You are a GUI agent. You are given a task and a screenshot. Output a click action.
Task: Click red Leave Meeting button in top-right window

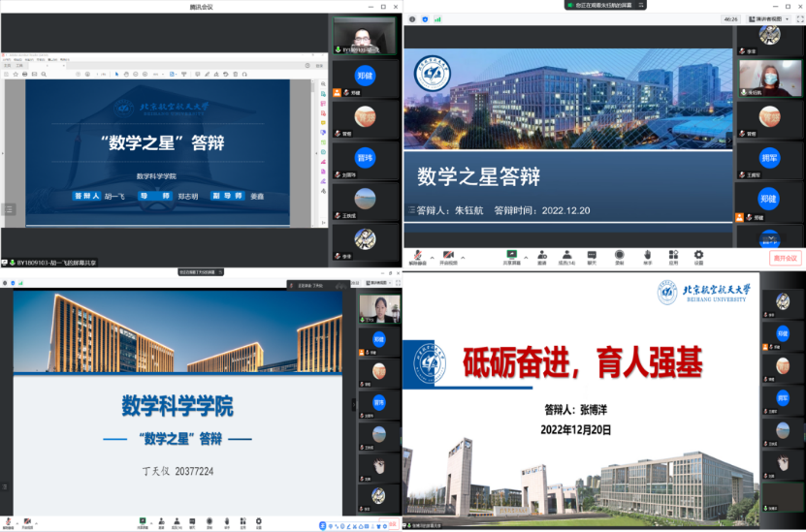point(784,258)
